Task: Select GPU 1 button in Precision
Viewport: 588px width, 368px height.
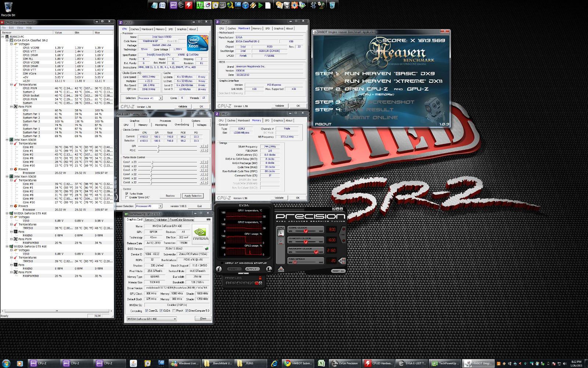Action: 281,233
